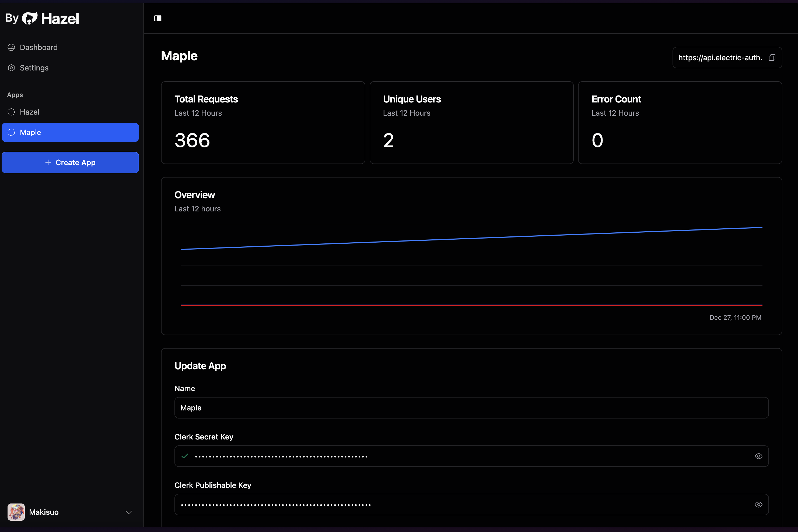Click the Settings gear icon
The image size is (798, 532).
tap(11, 68)
